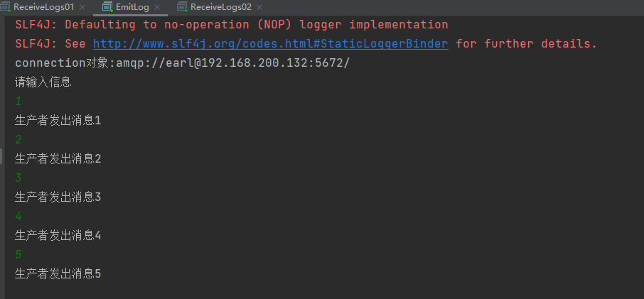Viewport: 644px width, 299px height.
Task: Click the 生产者发出消息5 output line
Action: coord(58,273)
